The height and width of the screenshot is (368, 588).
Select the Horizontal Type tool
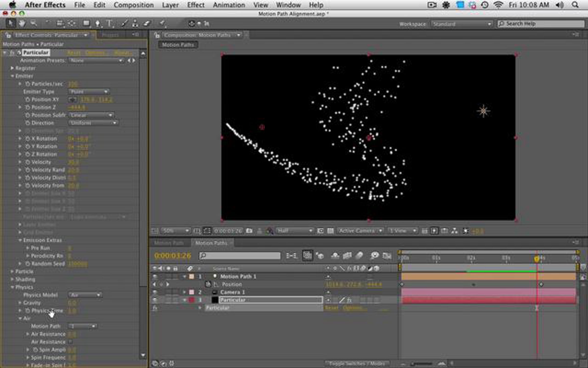109,24
